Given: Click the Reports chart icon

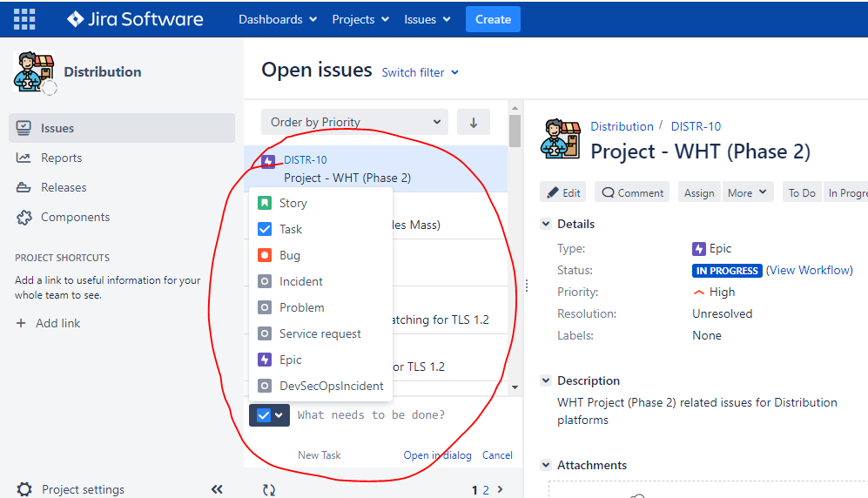Looking at the screenshot, I should (24, 158).
